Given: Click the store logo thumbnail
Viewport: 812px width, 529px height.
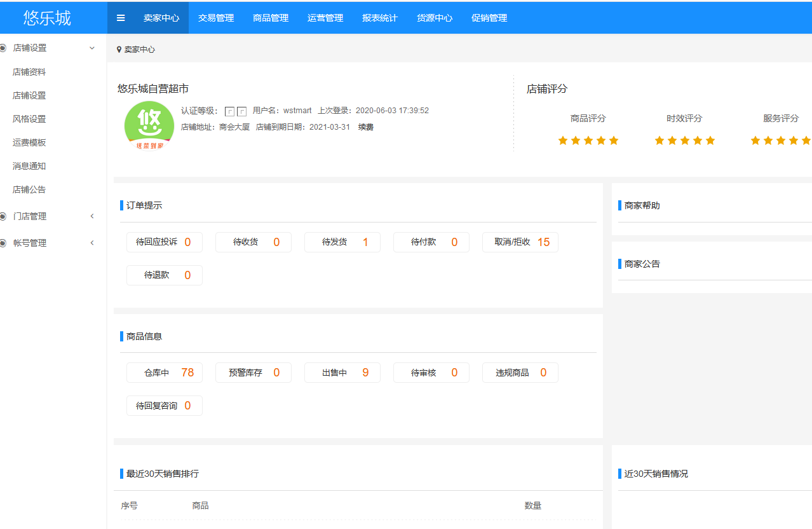Looking at the screenshot, I should (149, 125).
